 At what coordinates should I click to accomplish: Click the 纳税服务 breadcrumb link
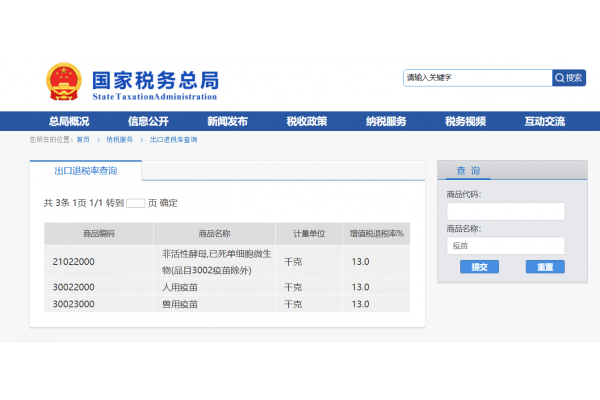click(119, 140)
